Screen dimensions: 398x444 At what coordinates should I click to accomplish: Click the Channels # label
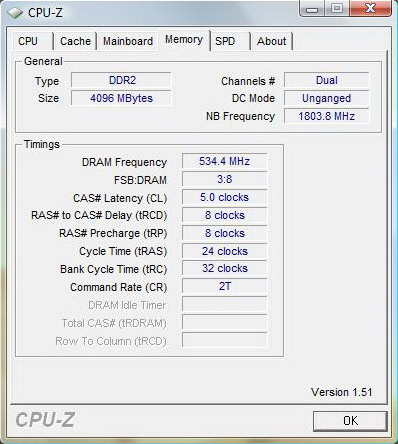pos(248,81)
